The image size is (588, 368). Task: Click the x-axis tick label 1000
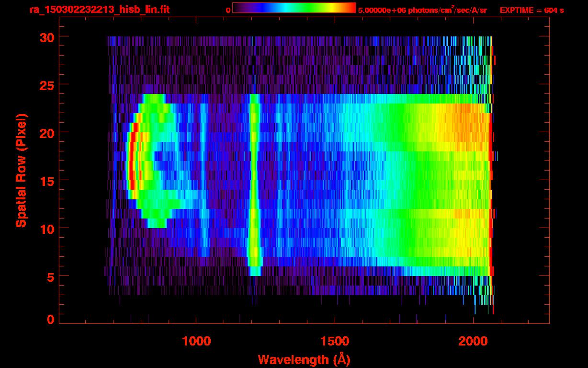pyautogui.click(x=196, y=341)
